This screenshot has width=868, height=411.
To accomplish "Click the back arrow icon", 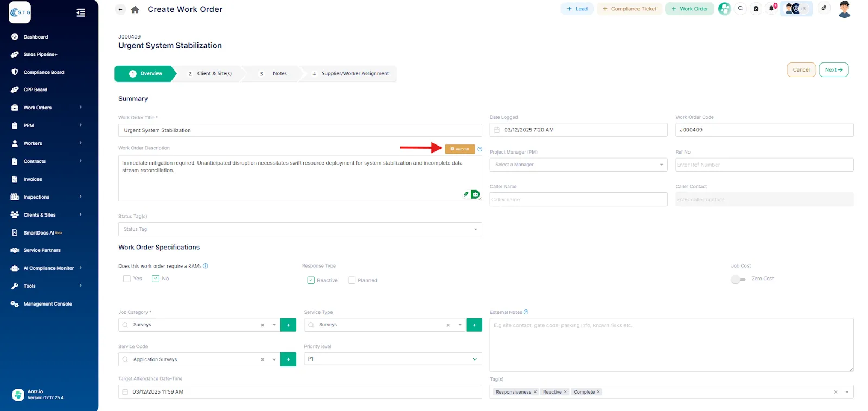I will (x=120, y=9).
